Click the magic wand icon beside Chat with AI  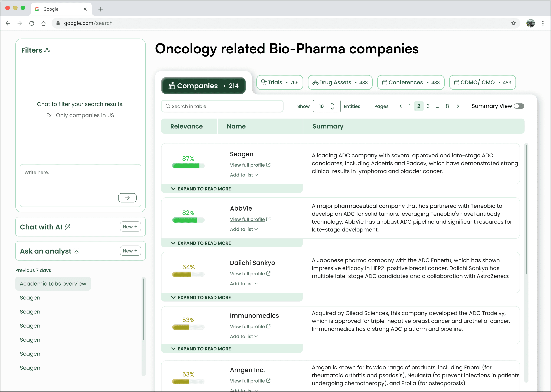pos(68,227)
